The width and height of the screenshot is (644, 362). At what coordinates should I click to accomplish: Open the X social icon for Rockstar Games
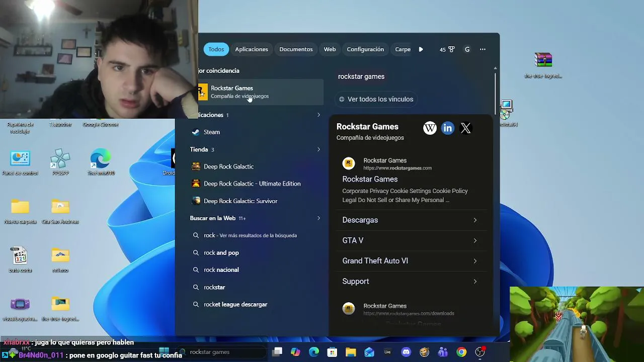coord(466,128)
